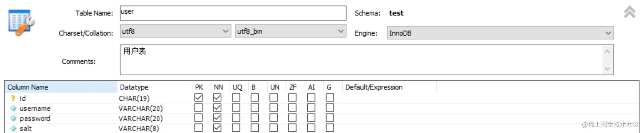
Task: Enable UN for the salt column
Action: (x=274, y=128)
